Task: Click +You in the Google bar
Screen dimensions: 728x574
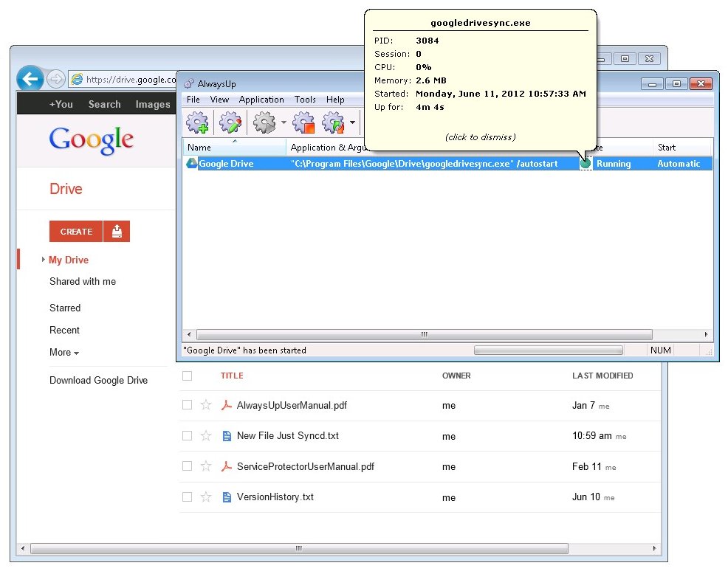Action: coord(61,105)
